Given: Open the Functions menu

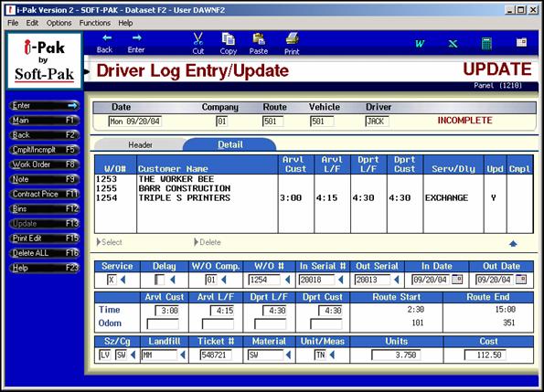Looking at the screenshot, I should coord(95,23).
